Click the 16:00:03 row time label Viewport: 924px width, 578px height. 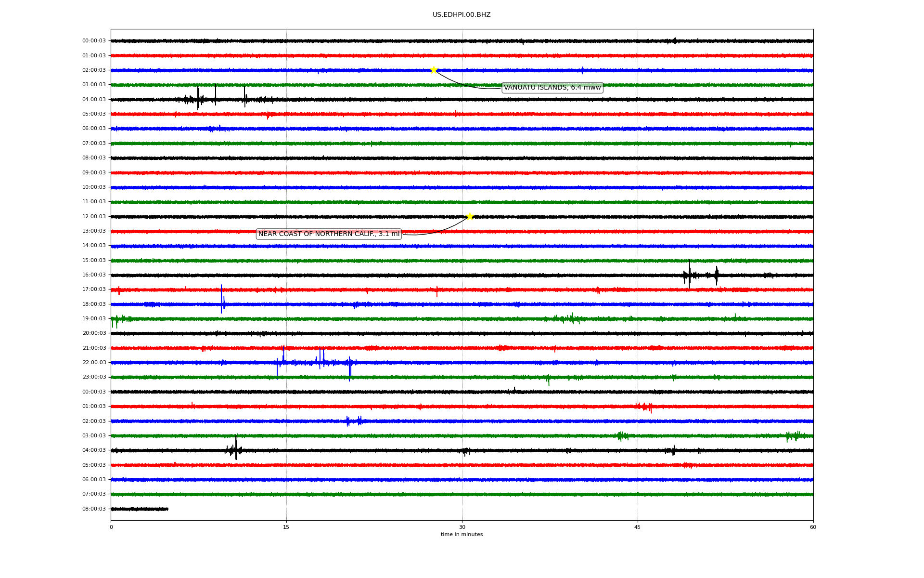[x=94, y=275]
